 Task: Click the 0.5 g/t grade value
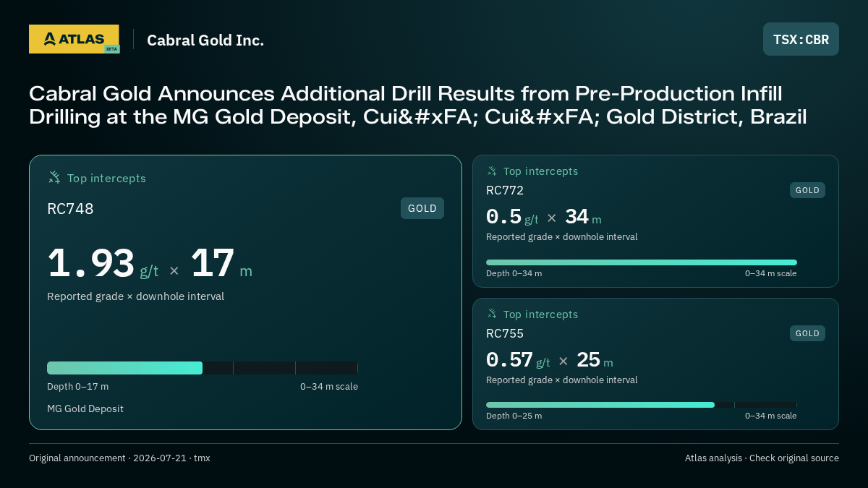[512, 217]
